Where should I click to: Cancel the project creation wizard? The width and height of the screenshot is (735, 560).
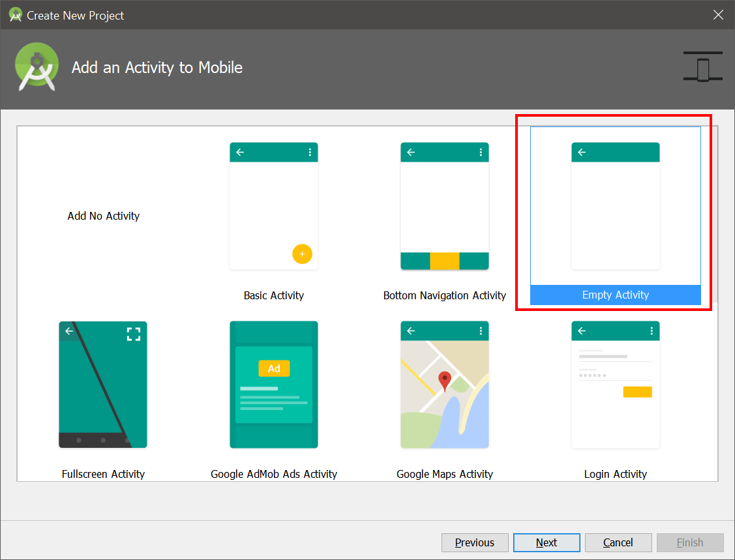coord(618,542)
